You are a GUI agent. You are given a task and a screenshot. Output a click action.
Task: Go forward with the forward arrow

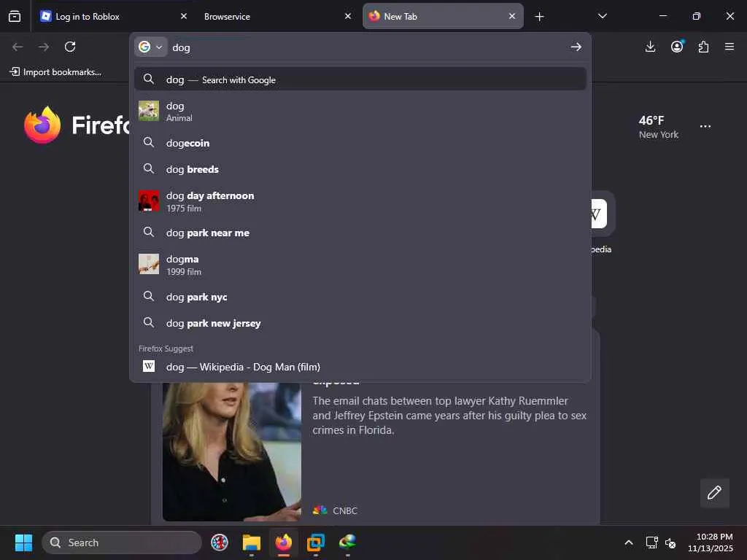click(43, 47)
